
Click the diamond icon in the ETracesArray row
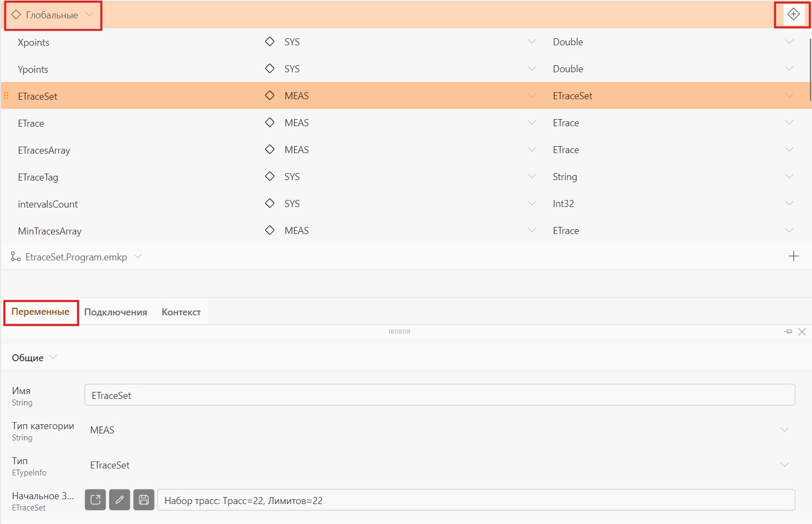tap(270, 149)
